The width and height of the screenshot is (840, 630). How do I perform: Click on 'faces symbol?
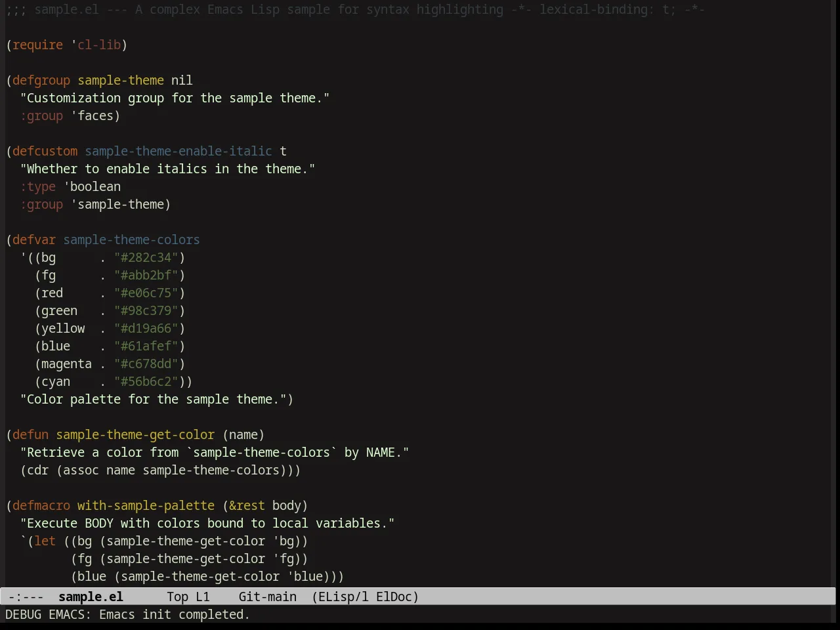point(92,115)
